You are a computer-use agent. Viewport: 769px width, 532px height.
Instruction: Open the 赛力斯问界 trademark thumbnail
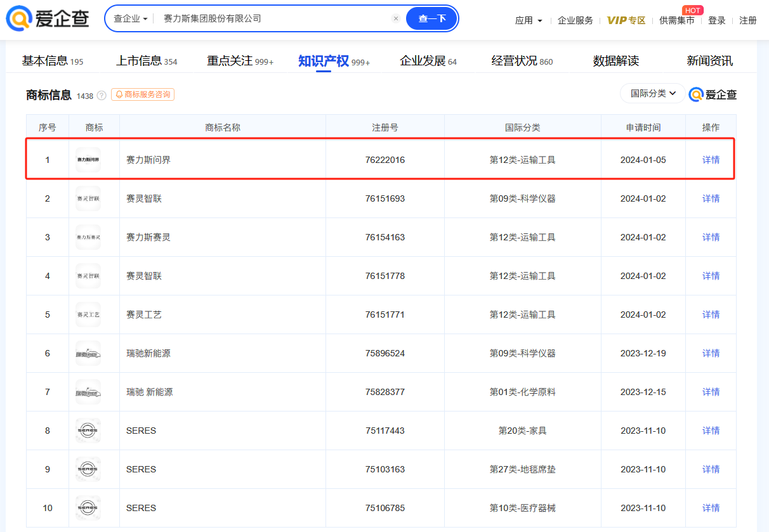(x=88, y=160)
